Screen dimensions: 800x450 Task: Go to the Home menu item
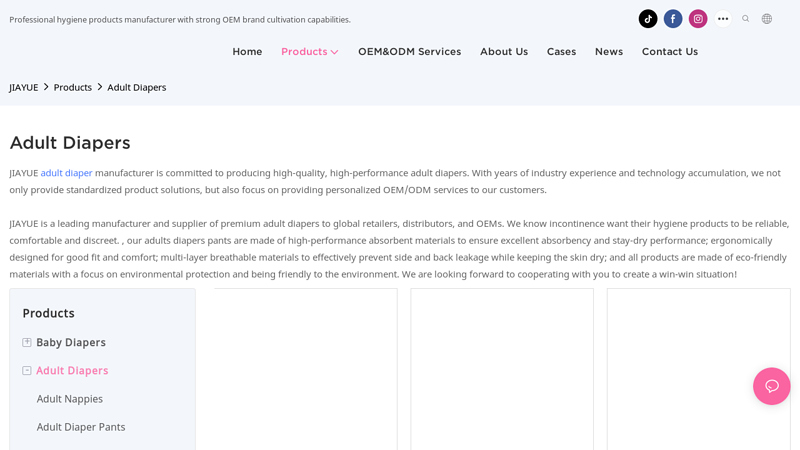(247, 52)
